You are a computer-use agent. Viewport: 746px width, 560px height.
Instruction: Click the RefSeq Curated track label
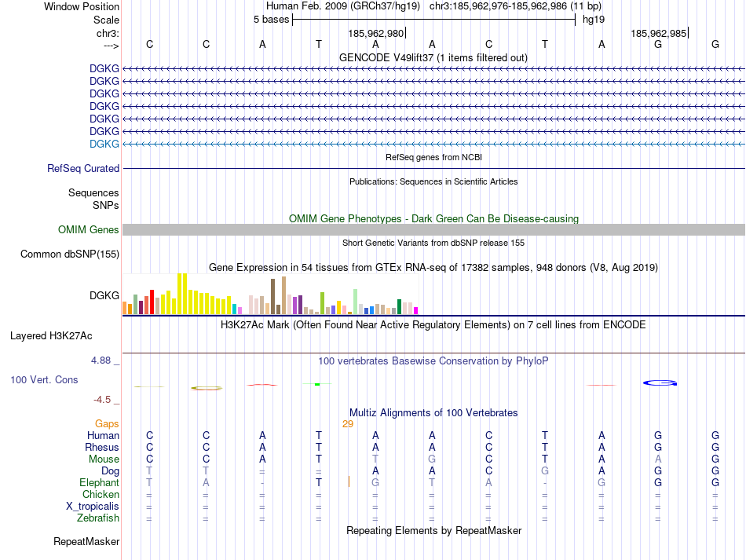click(83, 168)
